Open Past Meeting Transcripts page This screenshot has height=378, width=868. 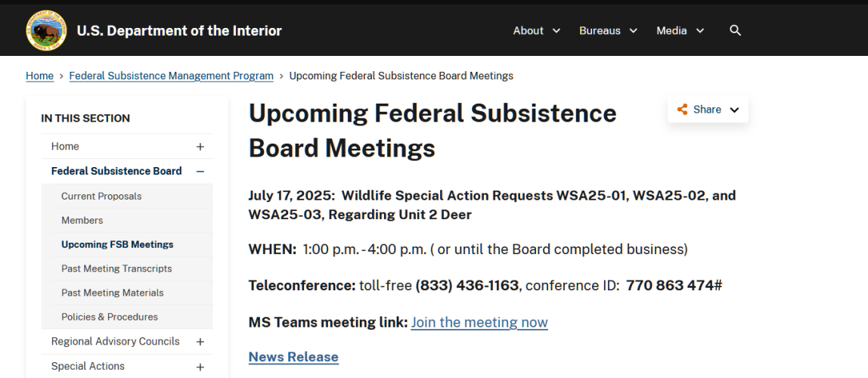coord(116,268)
